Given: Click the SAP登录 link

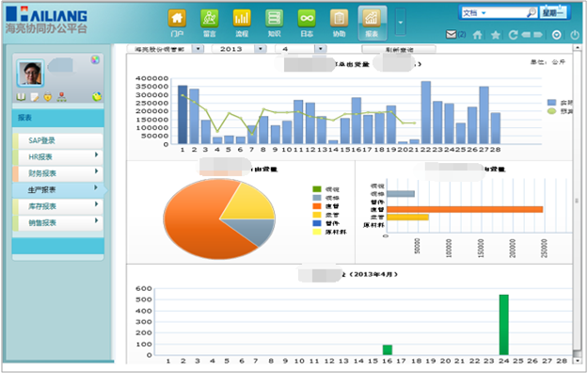Looking at the screenshot, I should (57, 140).
